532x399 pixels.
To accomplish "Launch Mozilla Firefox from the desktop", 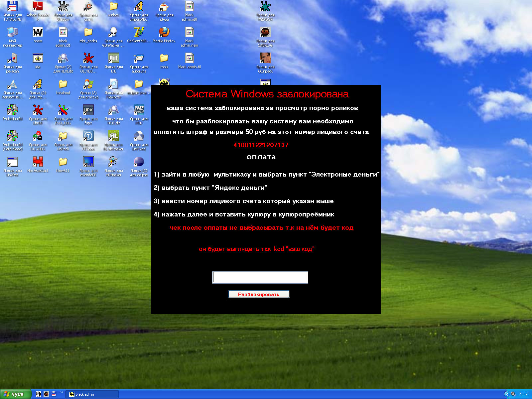I will (x=164, y=32).
